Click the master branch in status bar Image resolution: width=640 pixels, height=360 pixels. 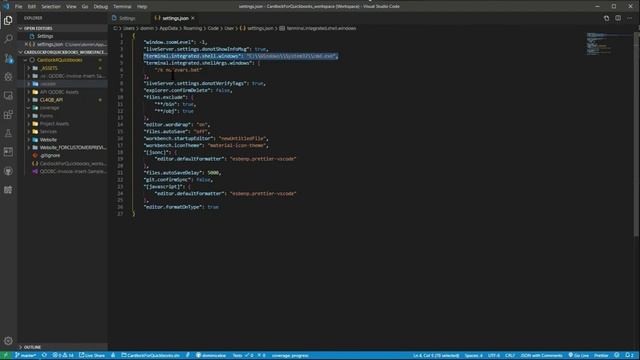25,356
